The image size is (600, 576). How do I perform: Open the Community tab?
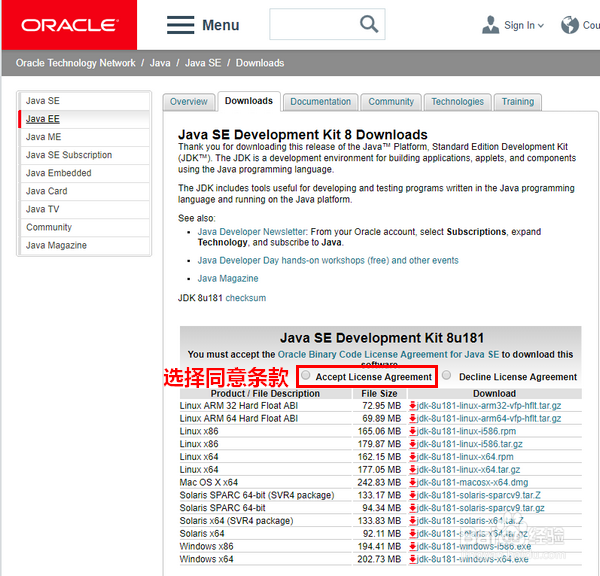point(391,102)
